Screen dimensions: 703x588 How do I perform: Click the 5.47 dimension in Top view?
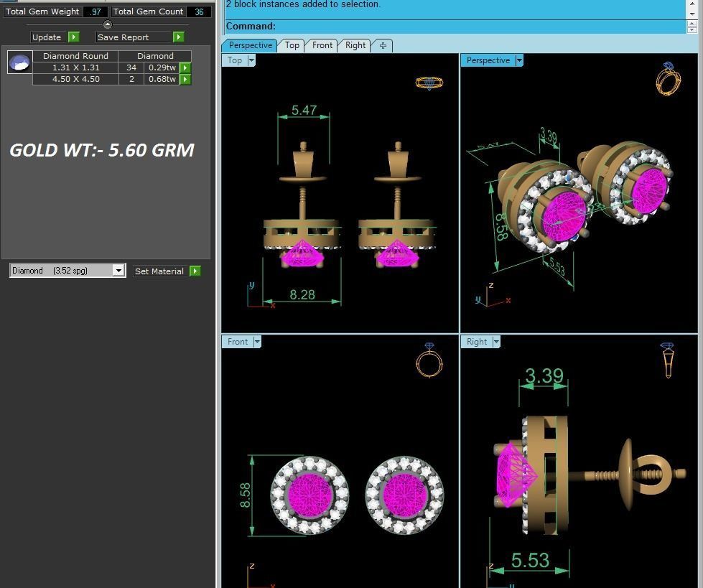pyautogui.click(x=304, y=110)
